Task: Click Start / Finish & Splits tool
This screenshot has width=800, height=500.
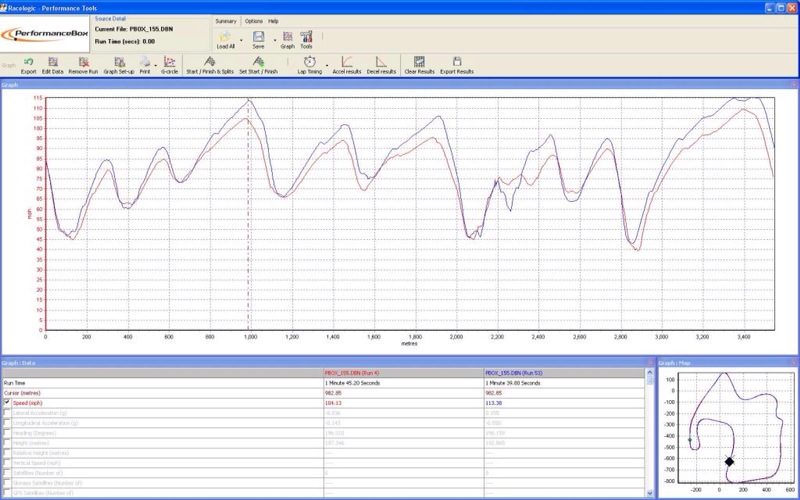Action: tap(209, 63)
